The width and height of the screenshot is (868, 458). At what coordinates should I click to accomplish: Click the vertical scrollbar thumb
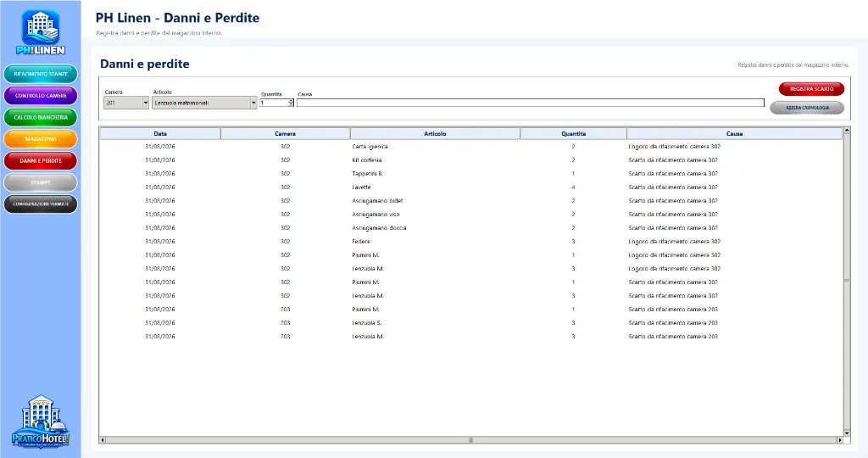coord(847,282)
